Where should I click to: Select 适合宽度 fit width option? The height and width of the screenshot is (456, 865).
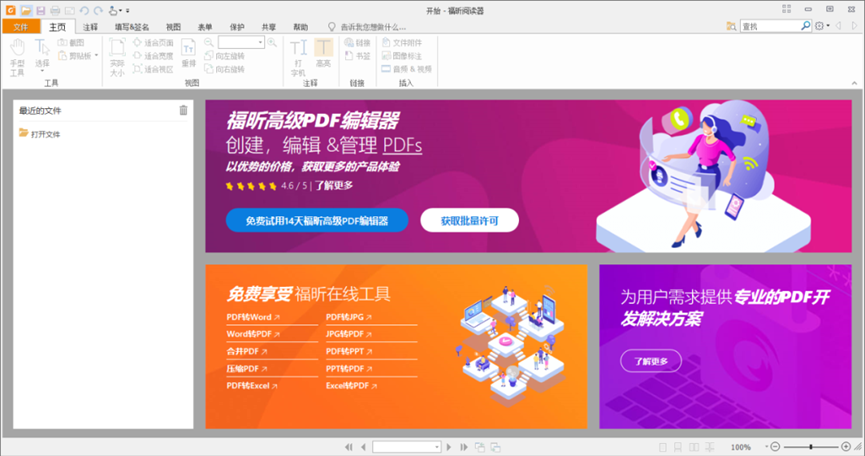click(153, 56)
